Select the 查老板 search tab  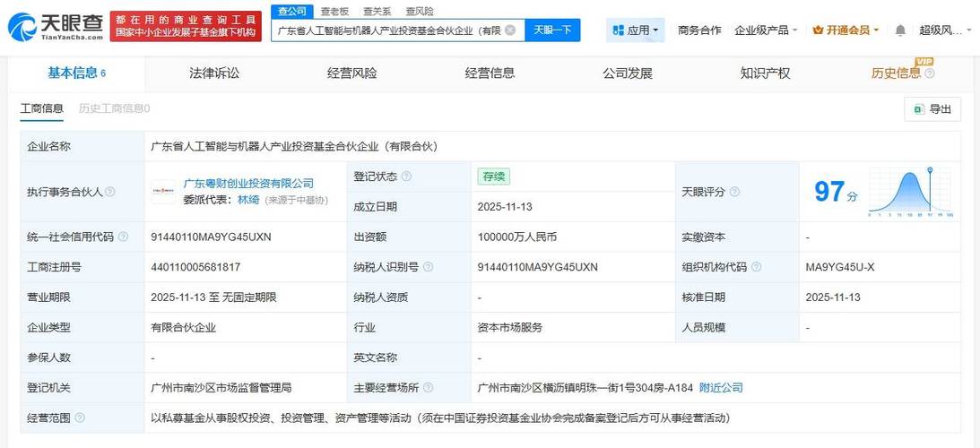[x=334, y=12]
